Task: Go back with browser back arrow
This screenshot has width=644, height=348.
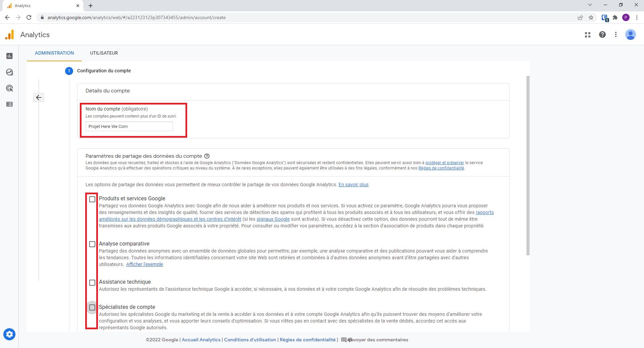Action: [x=7, y=17]
